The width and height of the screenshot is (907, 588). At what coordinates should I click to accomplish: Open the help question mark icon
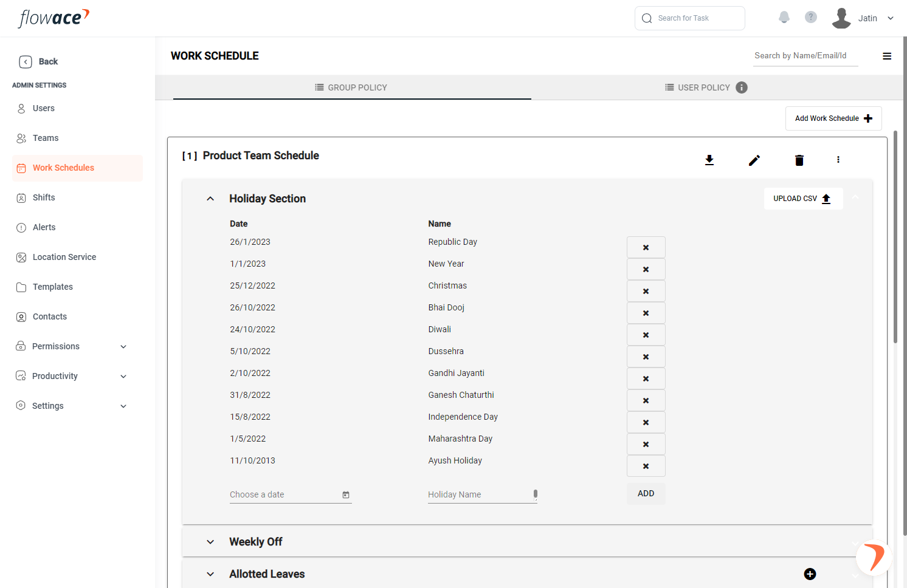811,17
